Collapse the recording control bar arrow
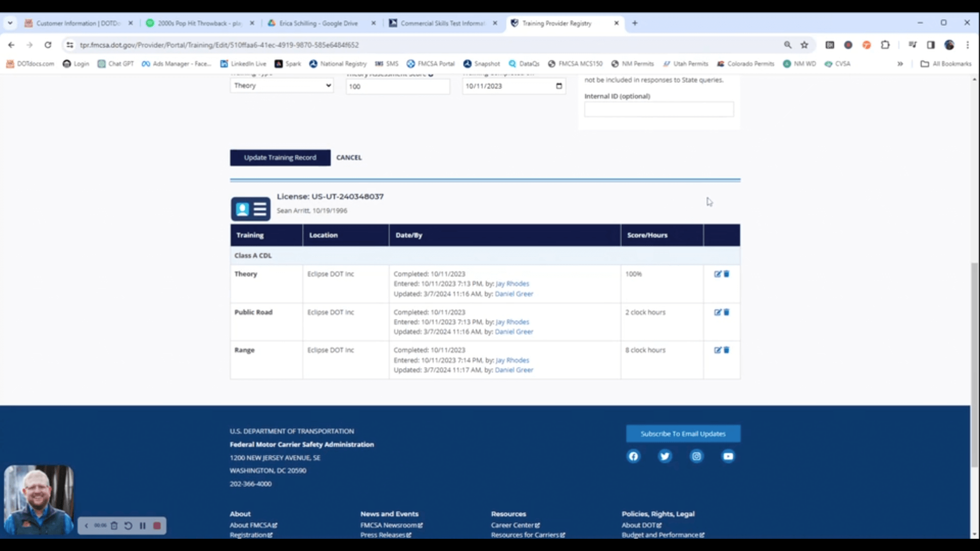980x551 pixels. (x=86, y=525)
